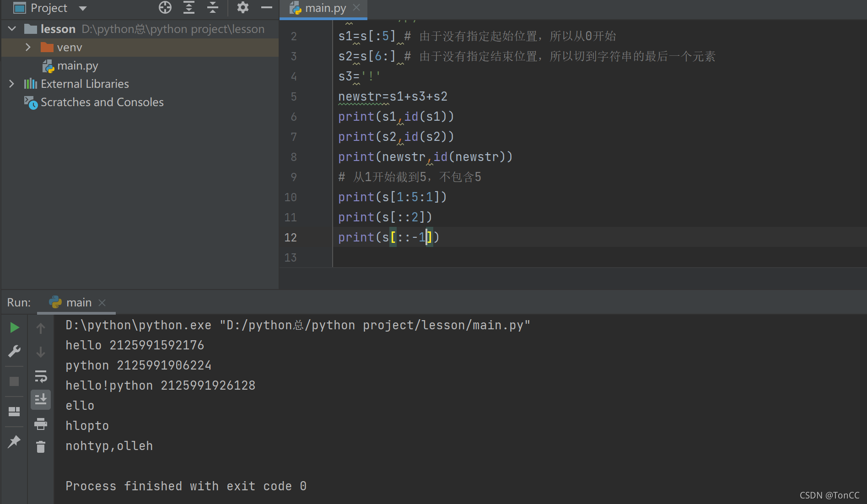The width and height of the screenshot is (867, 504).
Task: Click code line newstr=s1+s3+s2
Action: (393, 97)
